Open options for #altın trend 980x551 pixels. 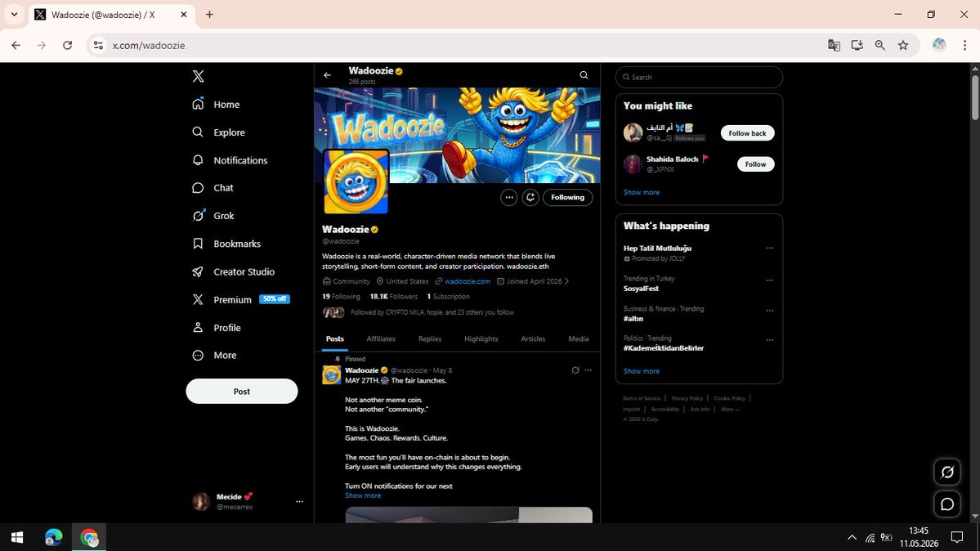tap(769, 310)
